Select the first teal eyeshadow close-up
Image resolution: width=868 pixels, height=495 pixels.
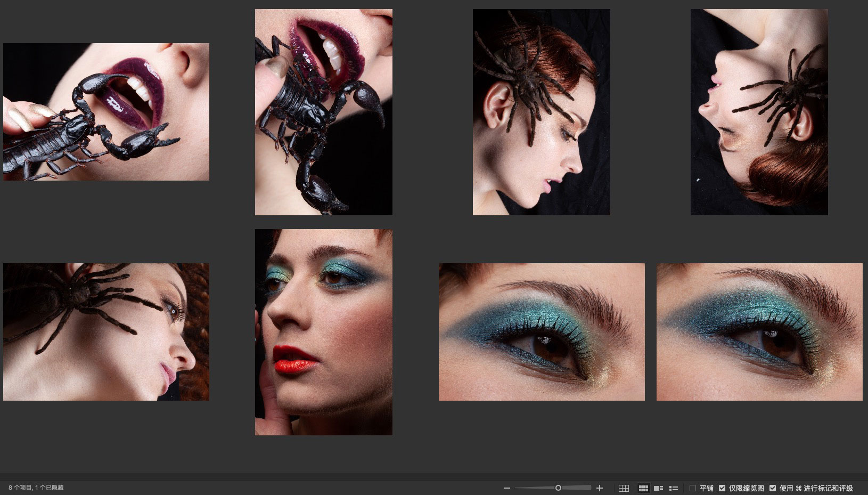pos(542,331)
